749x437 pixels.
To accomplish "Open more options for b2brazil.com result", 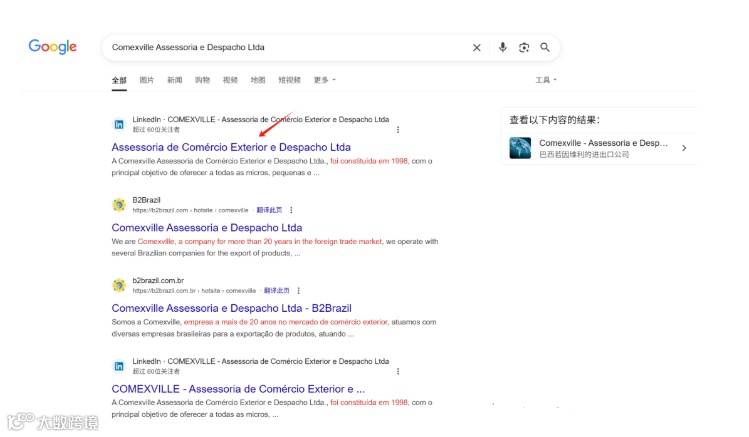I will pos(291,210).
